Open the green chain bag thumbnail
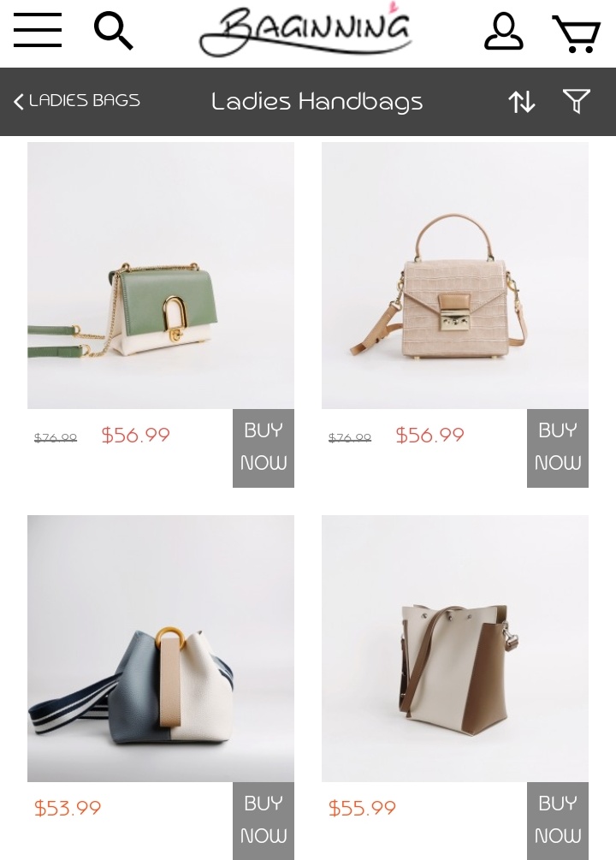Image resolution: width=616 pixels, height=860 pixels. tap(161, 276)
